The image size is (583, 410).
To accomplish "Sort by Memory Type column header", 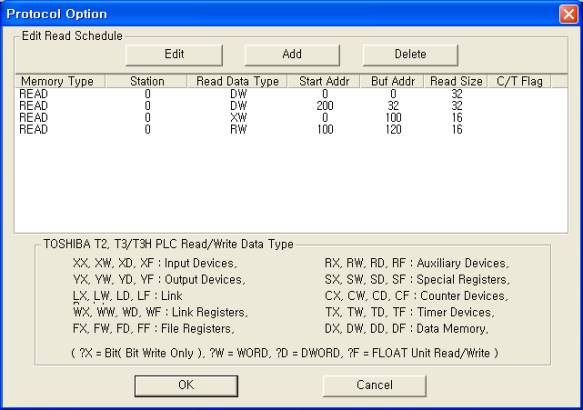I will pos(60,81).
